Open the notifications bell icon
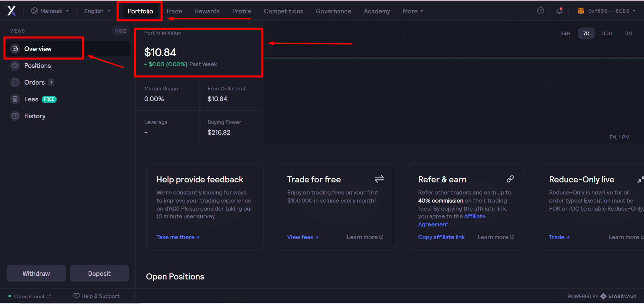 pyautogui.click(x=559, y=11)
